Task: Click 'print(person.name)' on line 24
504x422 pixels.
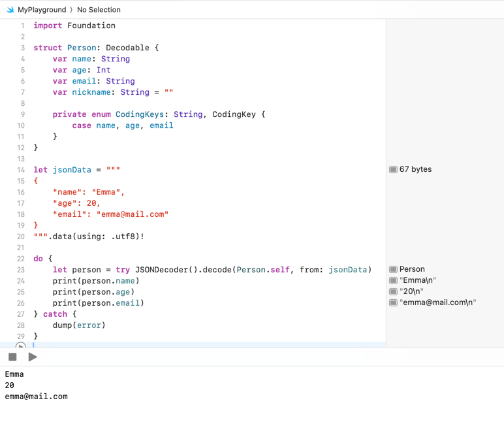Action: pos(96,281)
